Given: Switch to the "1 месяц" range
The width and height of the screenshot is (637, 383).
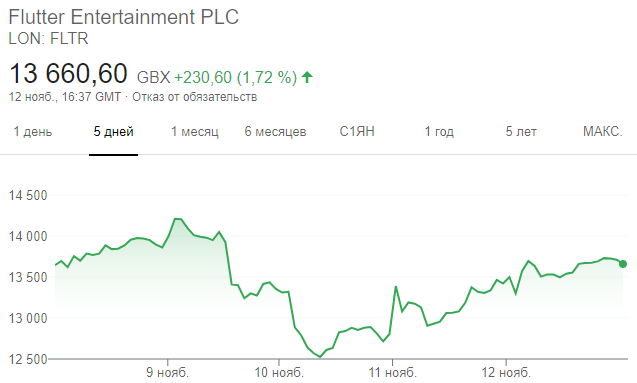Looking at the screenshot, I should [x=195, y=132].
